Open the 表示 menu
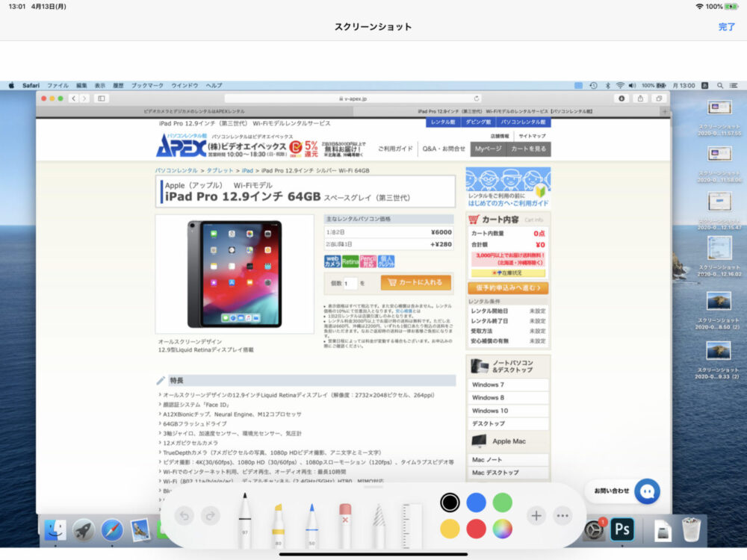The width and height of the screenshot is (747, 560). tap(100, 86)
